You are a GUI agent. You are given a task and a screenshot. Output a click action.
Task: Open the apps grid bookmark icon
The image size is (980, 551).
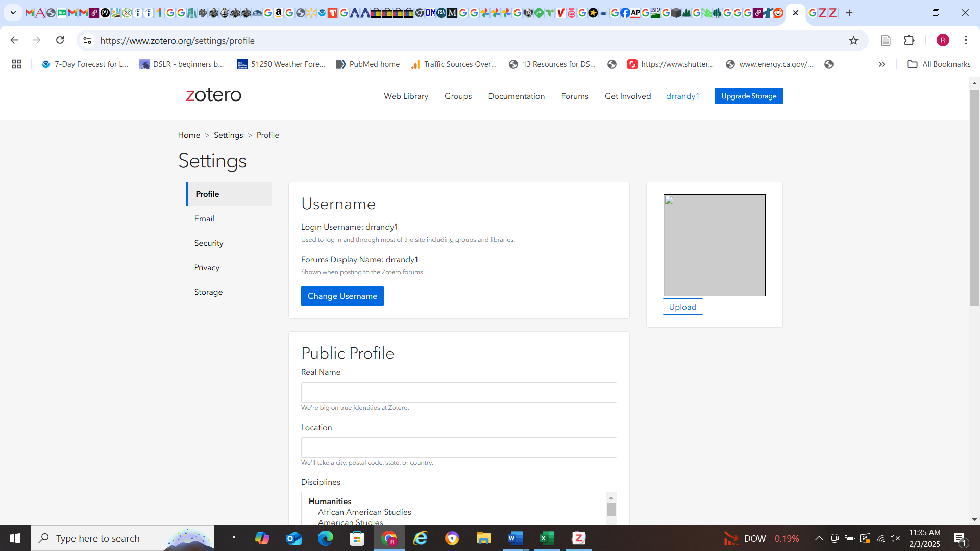pos(16,64)
